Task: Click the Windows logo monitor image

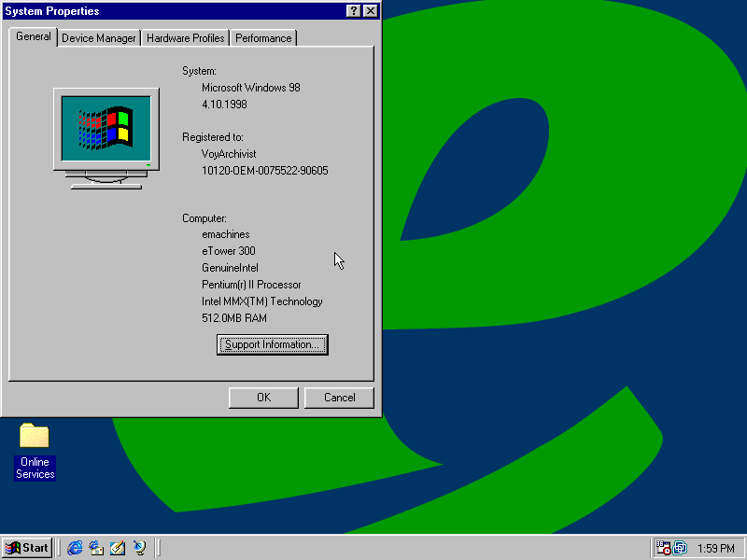Action: click(x=106, y=134)
